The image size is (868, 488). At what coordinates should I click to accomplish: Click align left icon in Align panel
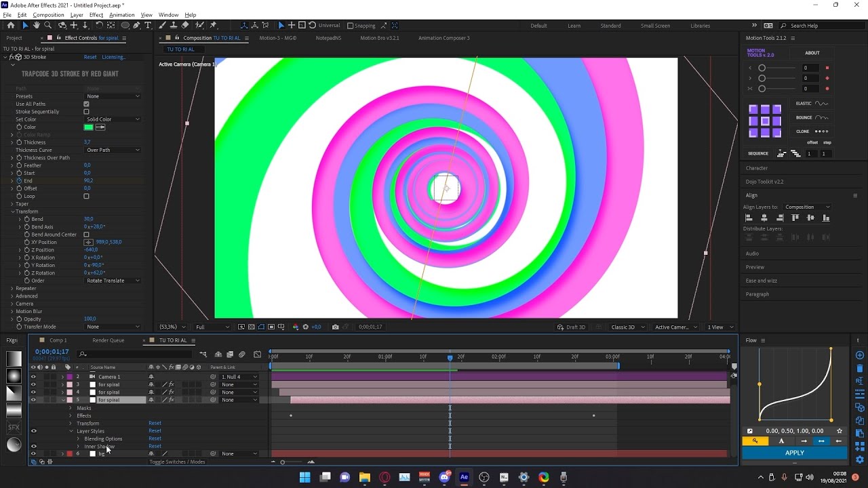pyautogui.click(x=749, y=218)
